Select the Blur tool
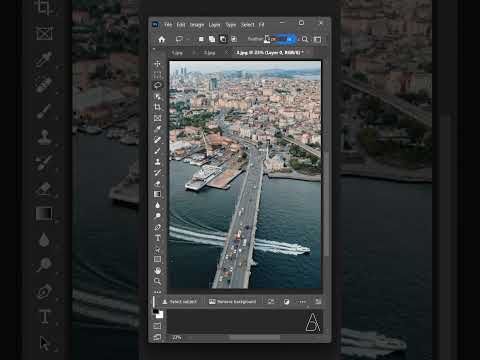 pos(157,205)
